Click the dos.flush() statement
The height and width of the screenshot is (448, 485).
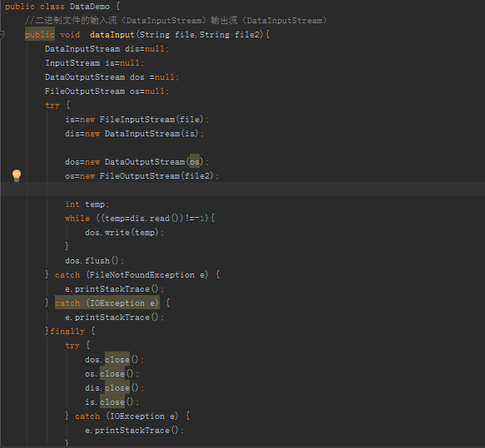tap(95, 261)
